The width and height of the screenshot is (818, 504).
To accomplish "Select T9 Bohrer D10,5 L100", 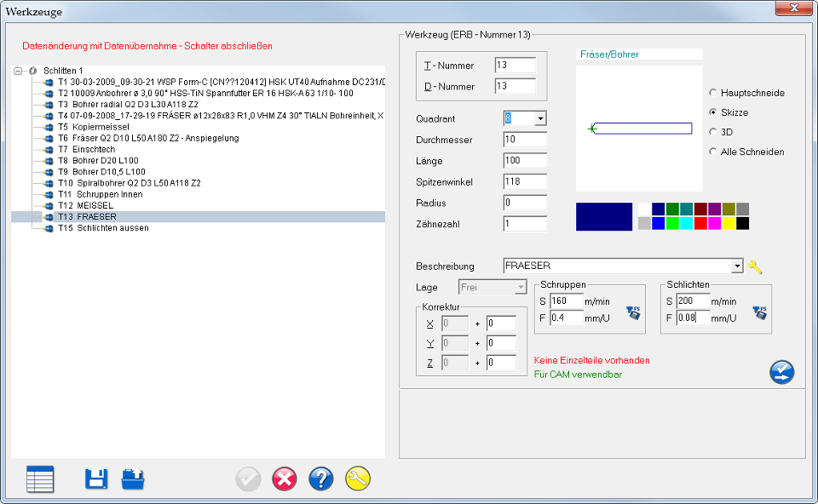I will click(101, 172).
